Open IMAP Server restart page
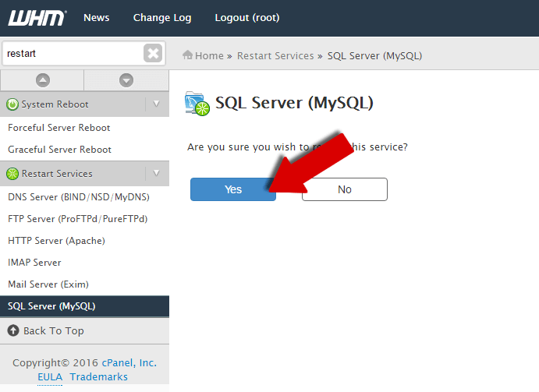Viewport: 539px width, 392px height. (x=34, y=263)
